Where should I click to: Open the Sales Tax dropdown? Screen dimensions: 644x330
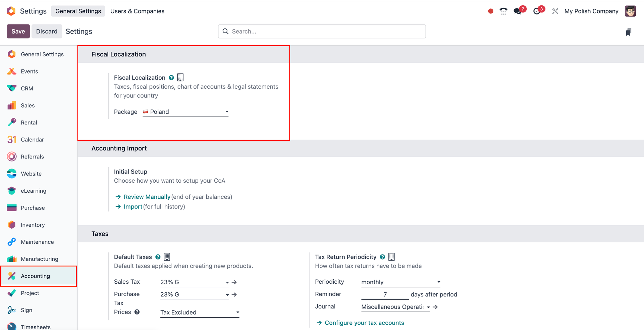point(227,282)
